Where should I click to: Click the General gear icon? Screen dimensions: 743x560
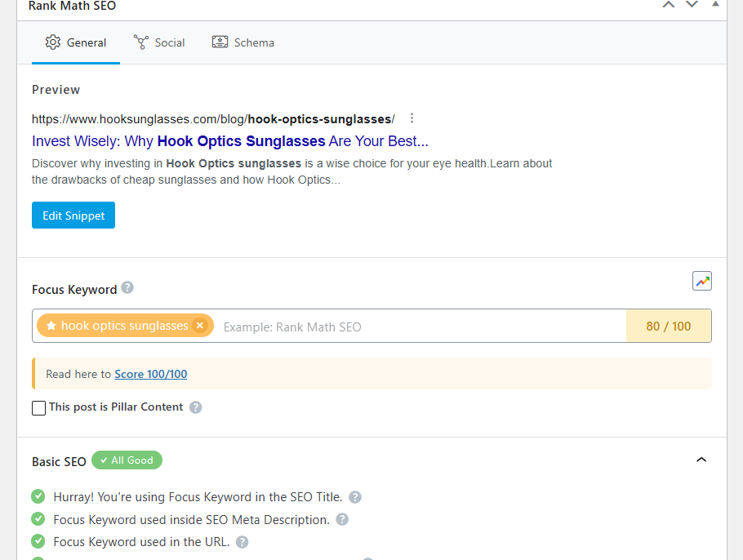click(52, 42)
